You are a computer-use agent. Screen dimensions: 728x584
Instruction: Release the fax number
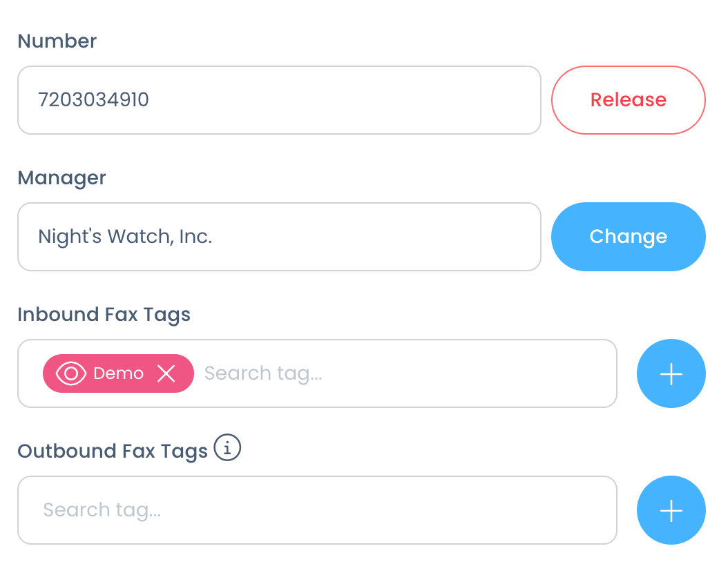(x=628, y=99)
